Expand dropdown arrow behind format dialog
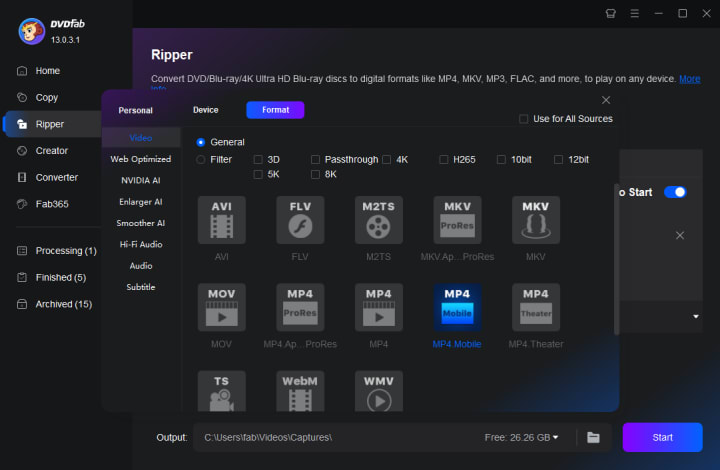This screenshot has height=470, width=720. pos(696,317)
